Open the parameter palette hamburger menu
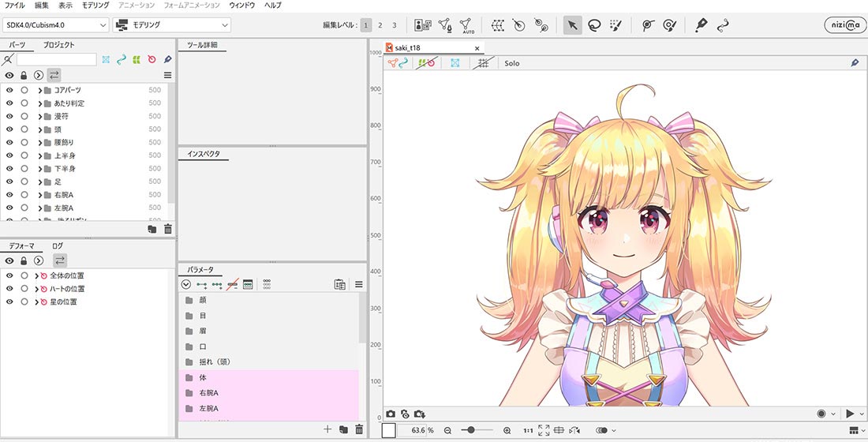The width and height of the screenshot is (868, 442). (x=359, y=284)
